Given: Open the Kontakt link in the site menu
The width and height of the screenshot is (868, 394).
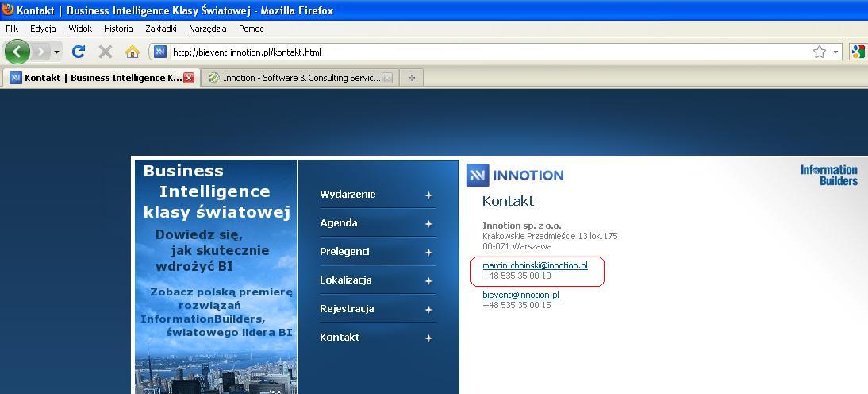Looking at the screenshot, I should pos(340,337).
